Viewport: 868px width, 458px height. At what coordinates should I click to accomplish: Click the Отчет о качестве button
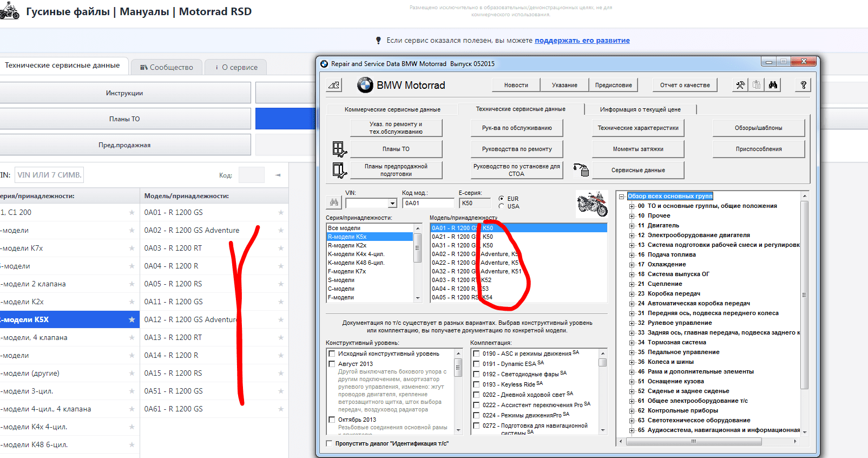[685, 85]
